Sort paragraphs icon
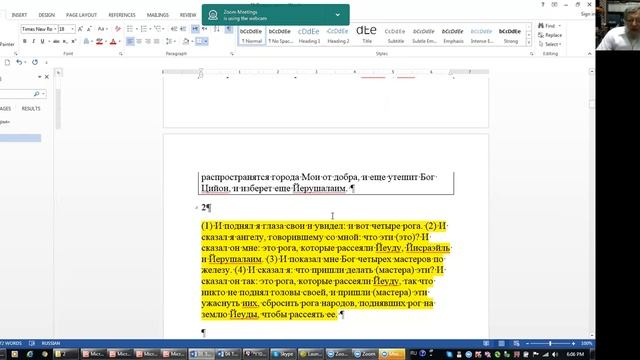Screen dimensions: 640x360 tap(217, 29)
